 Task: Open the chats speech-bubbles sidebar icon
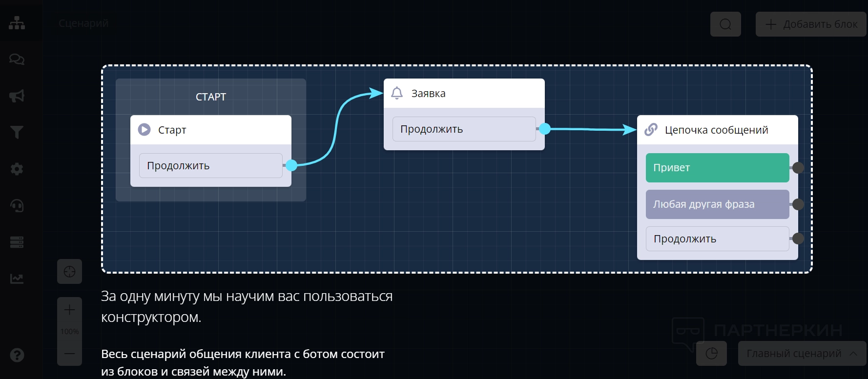[17, 60]
